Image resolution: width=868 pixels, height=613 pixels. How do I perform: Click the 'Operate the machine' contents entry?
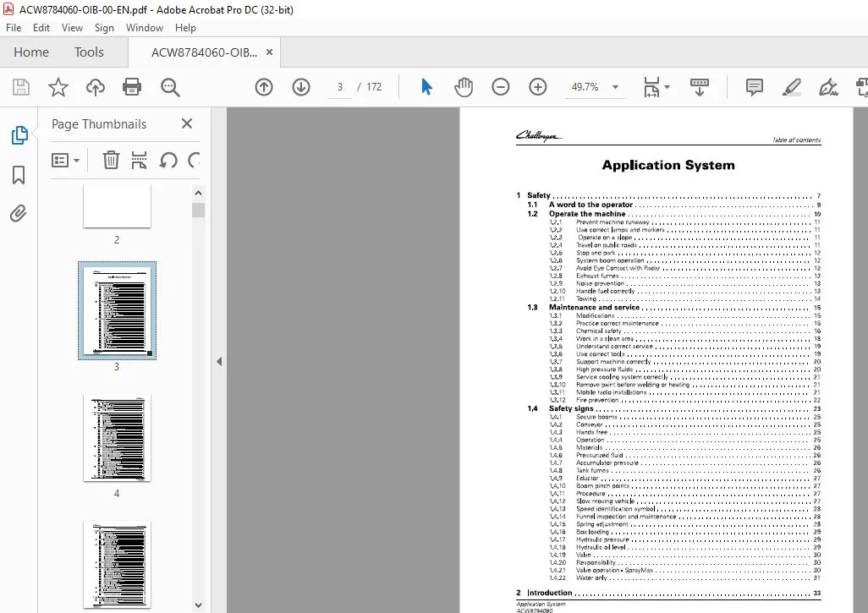pyautogui.click(x=673, y=214)
